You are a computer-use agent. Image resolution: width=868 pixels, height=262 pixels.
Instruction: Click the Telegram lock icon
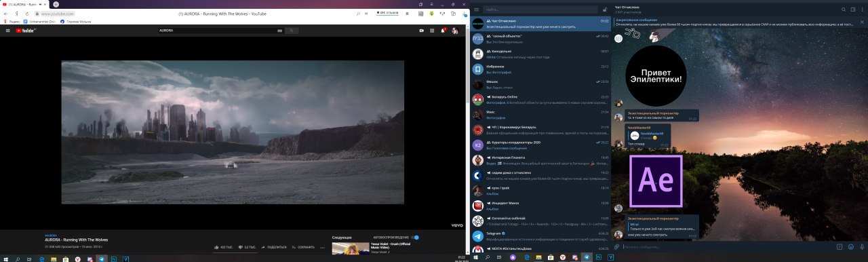[604, 10]
